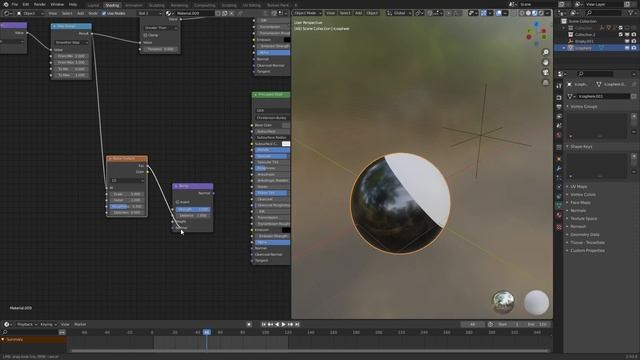Select material preview shading icon
This screenshot has height=360, width=640.
click(x=535, y=13)
